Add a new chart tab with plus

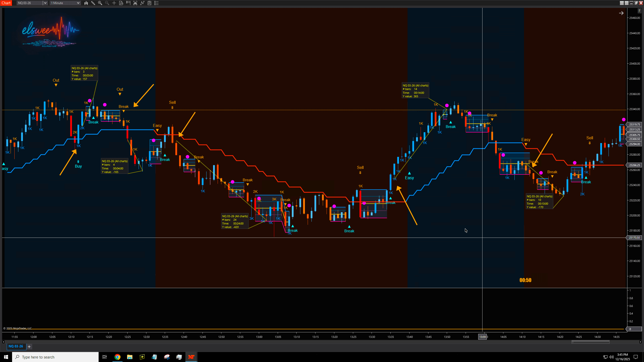pos(29,347)
